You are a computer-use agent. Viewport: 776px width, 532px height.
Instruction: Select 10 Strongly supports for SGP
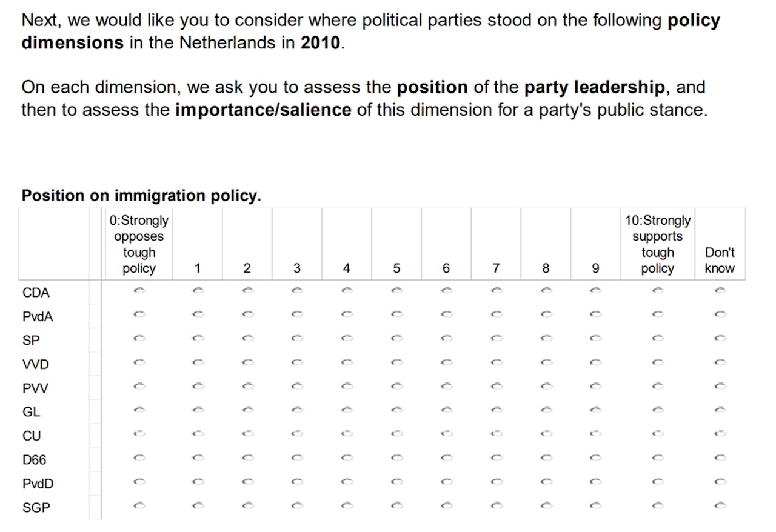(x=657, y=505)
